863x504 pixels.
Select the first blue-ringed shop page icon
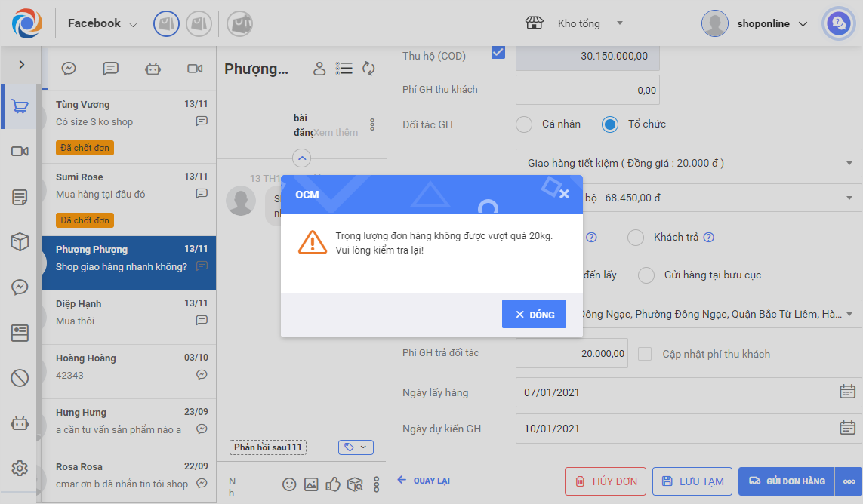point(166,23)
